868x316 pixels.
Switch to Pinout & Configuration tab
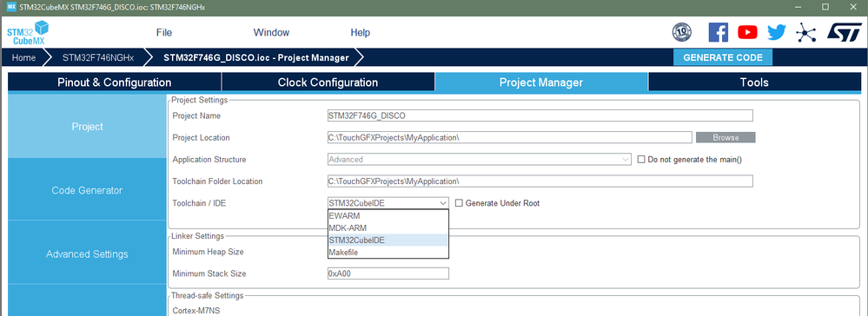point(115,82)
